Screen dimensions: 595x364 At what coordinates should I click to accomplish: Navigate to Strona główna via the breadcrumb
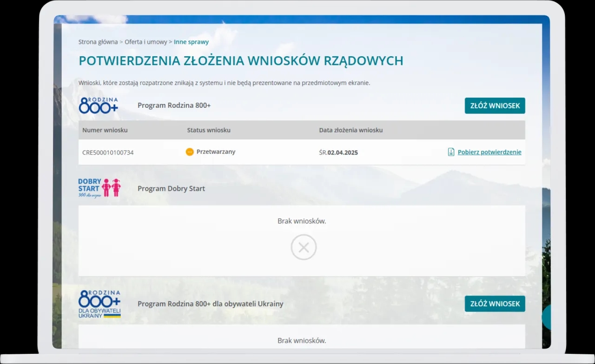[98, 41]
